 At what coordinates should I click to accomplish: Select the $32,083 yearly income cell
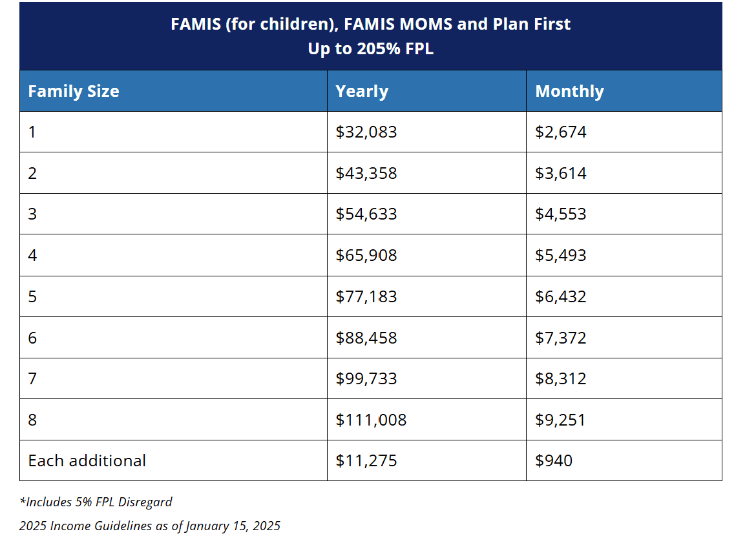(366, 132)
